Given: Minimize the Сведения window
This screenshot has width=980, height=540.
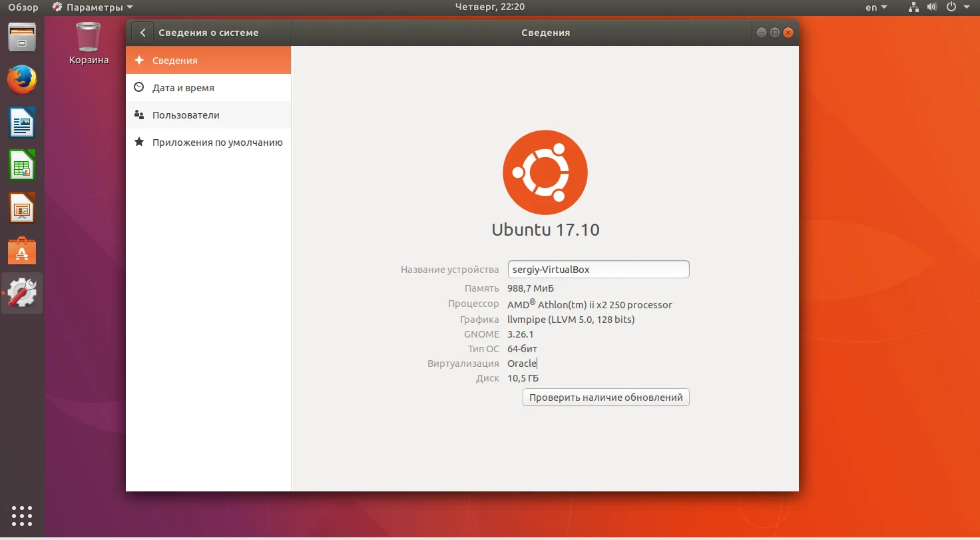Looking at the screenshot, I should click(762, 33).
